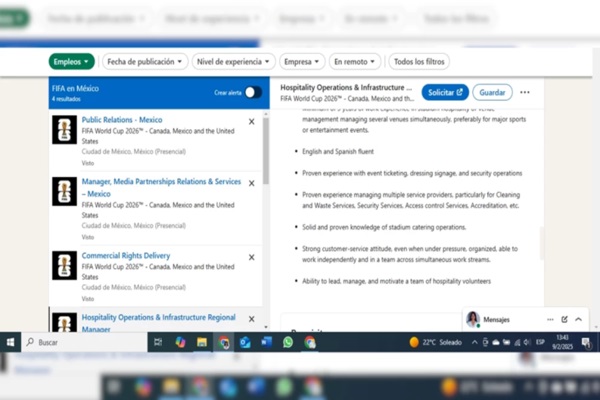Dismiss the 'Public Relations - Mexico' job card
600x400 pixels.
tap(251, 121)
